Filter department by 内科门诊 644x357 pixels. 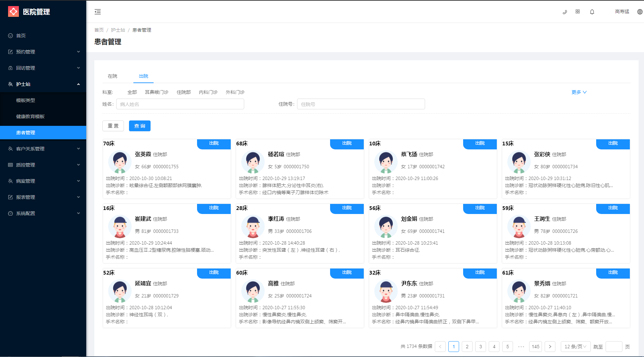208,92
